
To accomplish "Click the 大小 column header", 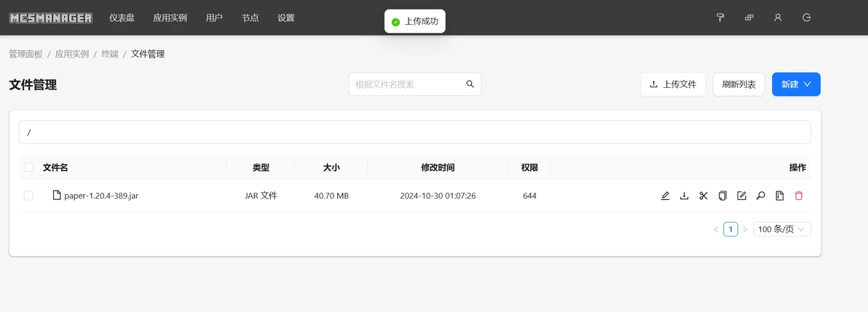I will (331, 167).
